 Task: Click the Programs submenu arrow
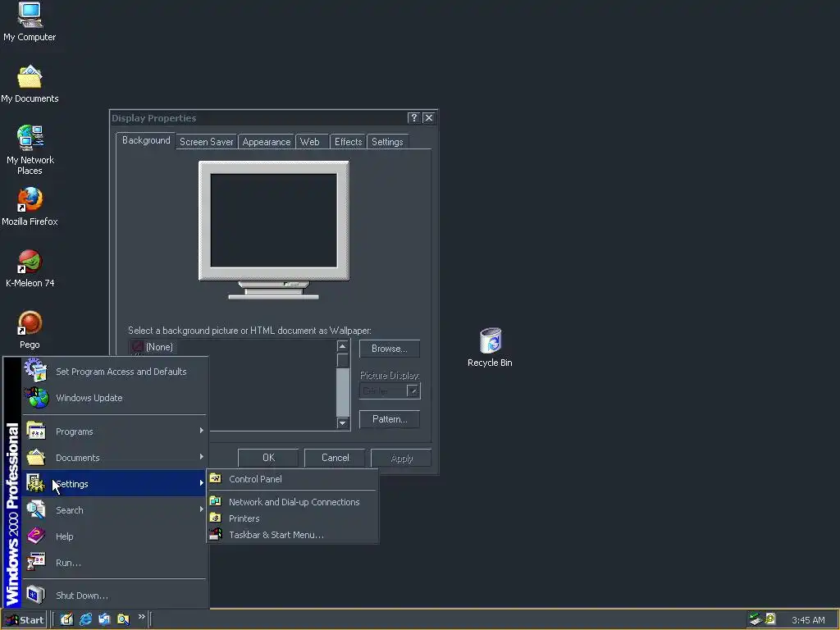[x=202, y=431]
